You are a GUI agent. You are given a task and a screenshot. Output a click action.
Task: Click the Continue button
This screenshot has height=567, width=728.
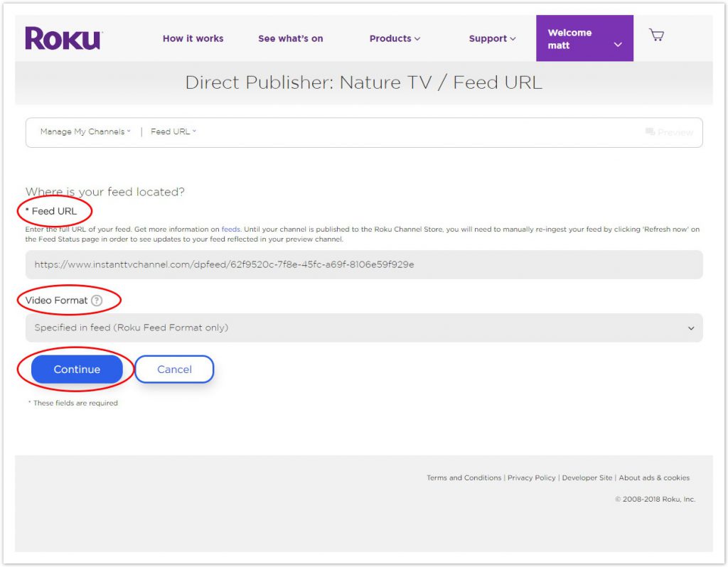(77, 369)
